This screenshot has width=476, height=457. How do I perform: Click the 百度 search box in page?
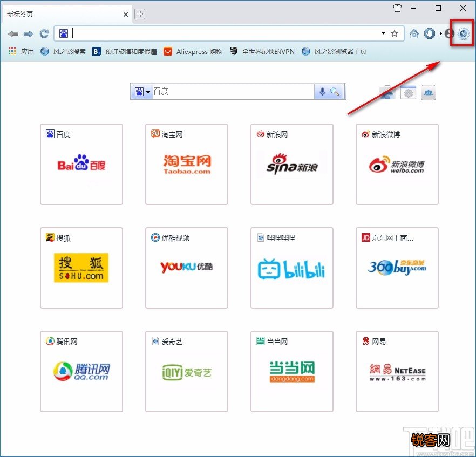coord(233,91)
